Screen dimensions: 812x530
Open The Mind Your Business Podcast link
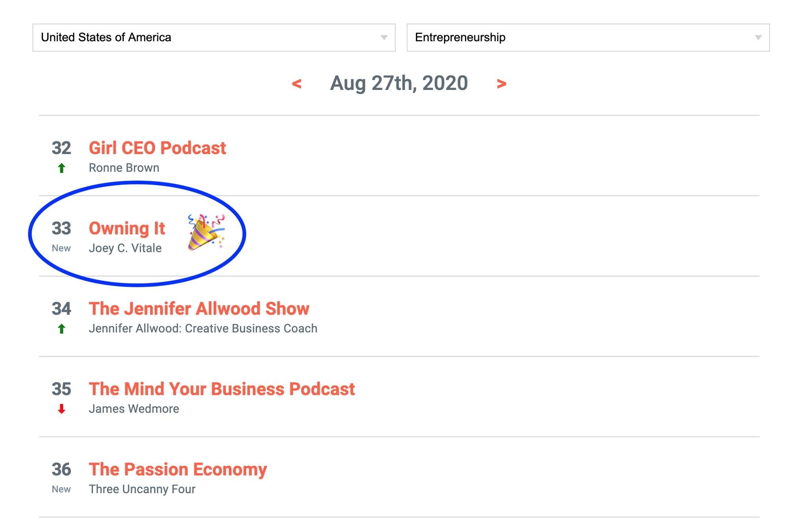pyautogui.click(x=222, y=389)
